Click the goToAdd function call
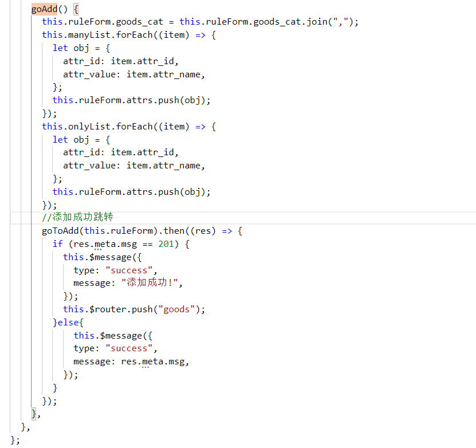 pos(60,231)
